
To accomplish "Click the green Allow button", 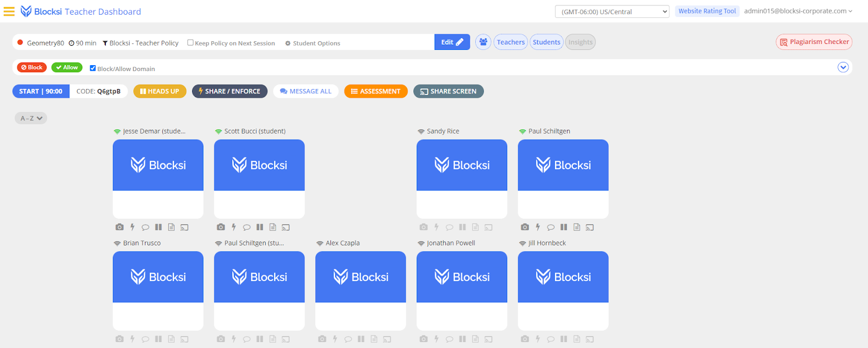I will point(67,67).
